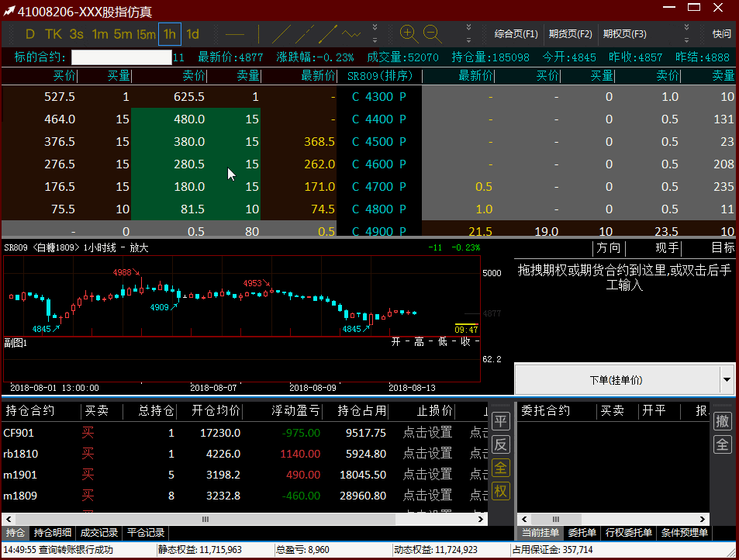Screen dimensions: 739x560
Task: Toggle the TK tick chart mode
Action: tap(53, 34)
